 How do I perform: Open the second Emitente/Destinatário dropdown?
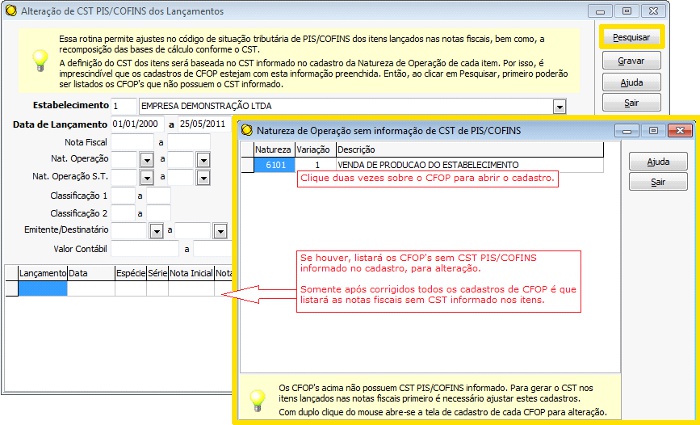pos(221,231)
